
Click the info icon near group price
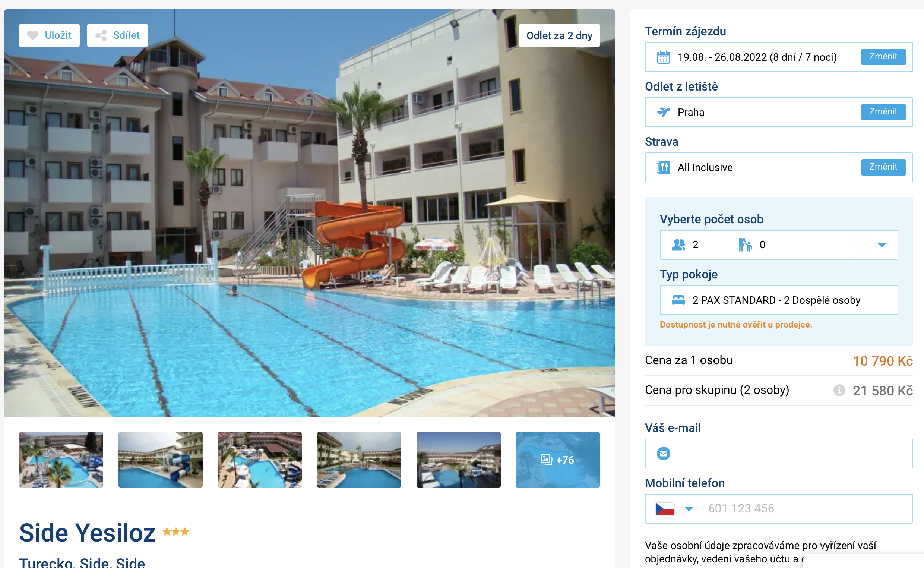(x=839, y=390)
